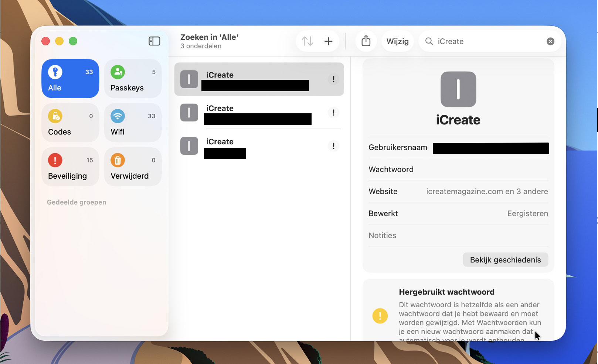Click the Bewerkt date Eergisteren
This screenshot has height=364, width=598.
[527, 213]
